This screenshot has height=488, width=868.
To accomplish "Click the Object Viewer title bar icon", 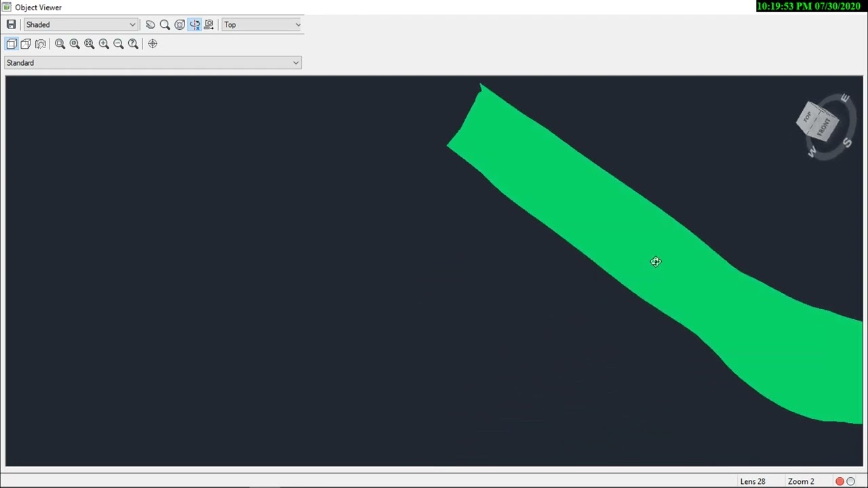I will 7,7.
